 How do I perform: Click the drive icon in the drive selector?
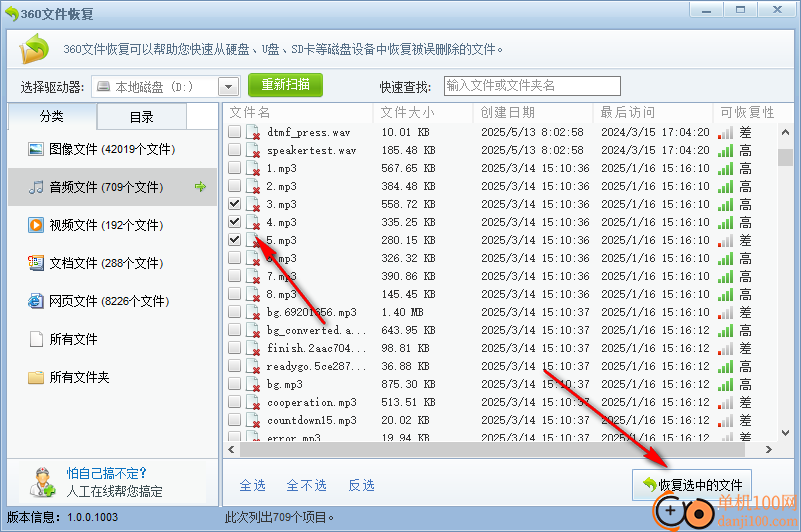tap(104, 86)
